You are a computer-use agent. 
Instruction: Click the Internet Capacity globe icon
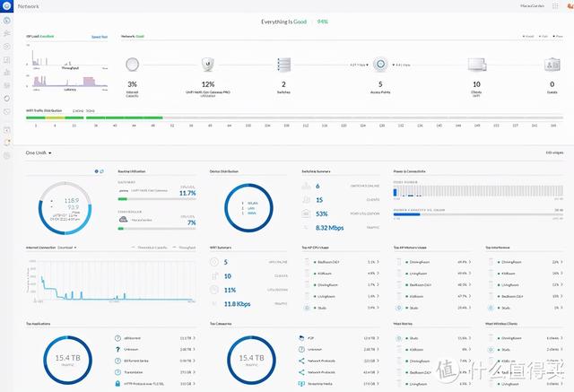(132, 64)
